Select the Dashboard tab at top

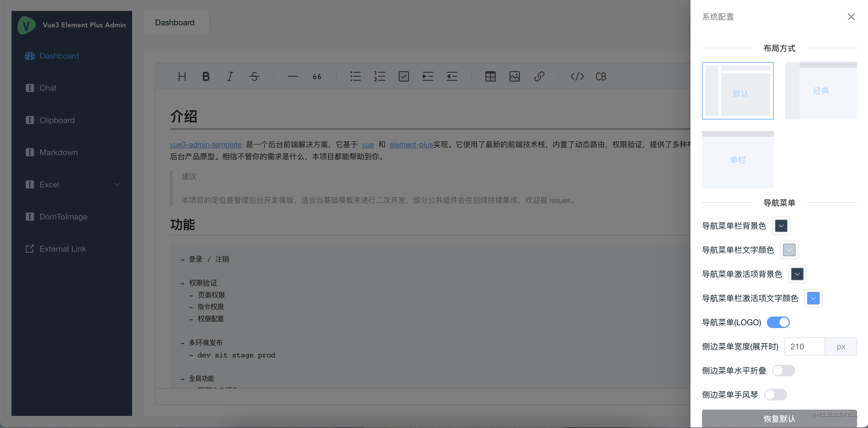pos(175,23)
